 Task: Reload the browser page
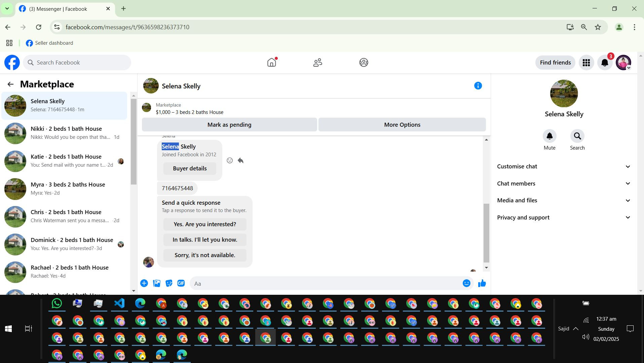(39, 27)
